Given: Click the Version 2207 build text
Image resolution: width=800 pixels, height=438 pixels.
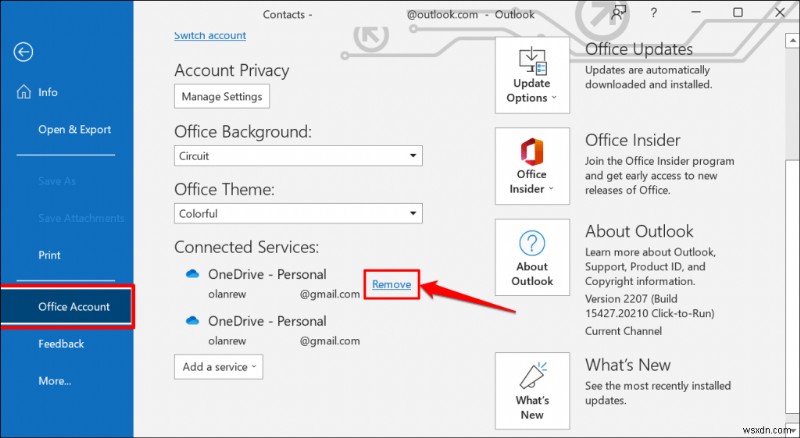Looking at the screenshot, I should click(649, 306).
